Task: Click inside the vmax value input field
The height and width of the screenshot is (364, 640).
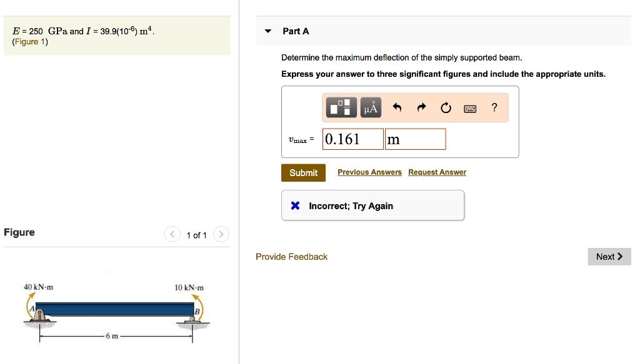Action: (352, 138)
